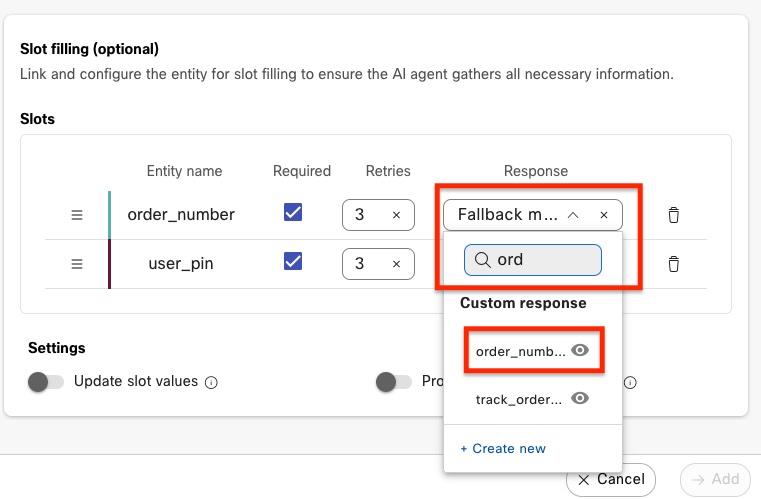Open user_pin retries dropdown

click(365, 264)
